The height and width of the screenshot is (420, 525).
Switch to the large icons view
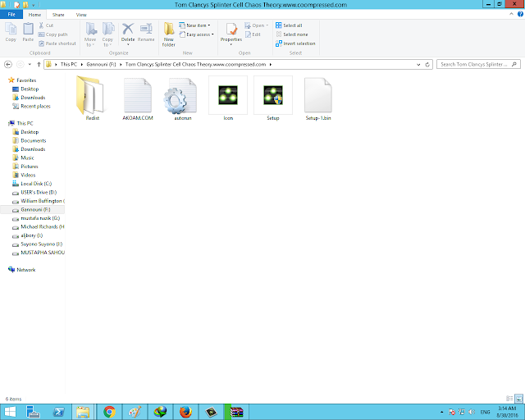(518, 399)
